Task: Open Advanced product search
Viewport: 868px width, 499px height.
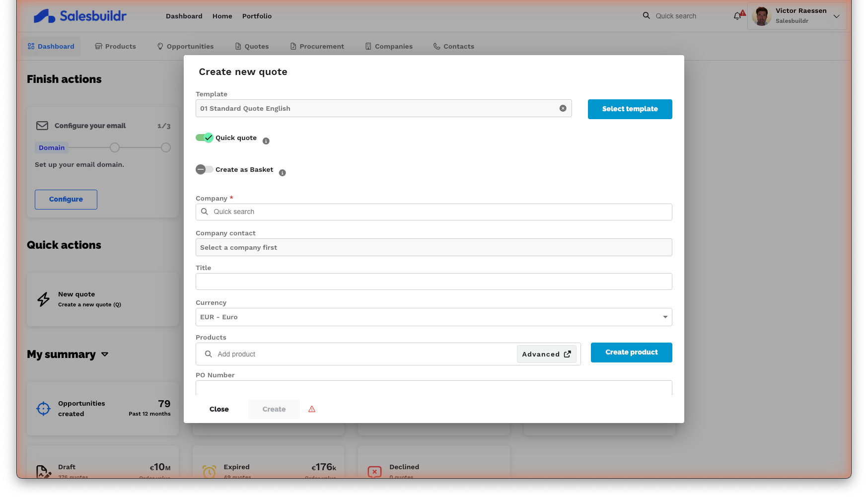Action: point(547,354)
